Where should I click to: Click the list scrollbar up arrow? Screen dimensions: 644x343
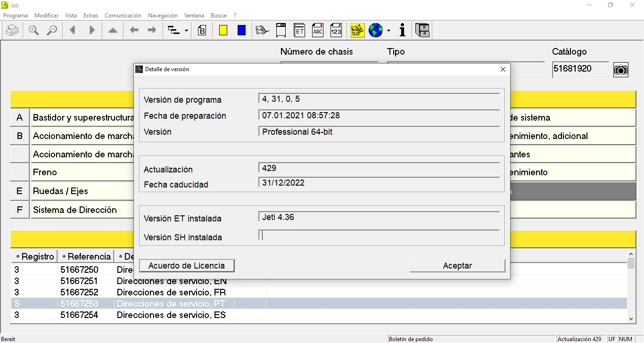click(x=631, y=254)
